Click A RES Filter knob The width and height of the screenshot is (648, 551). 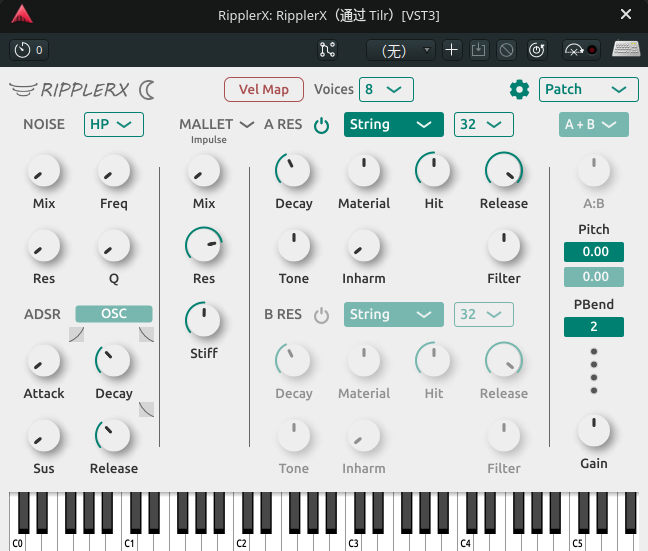coord(504,246)
